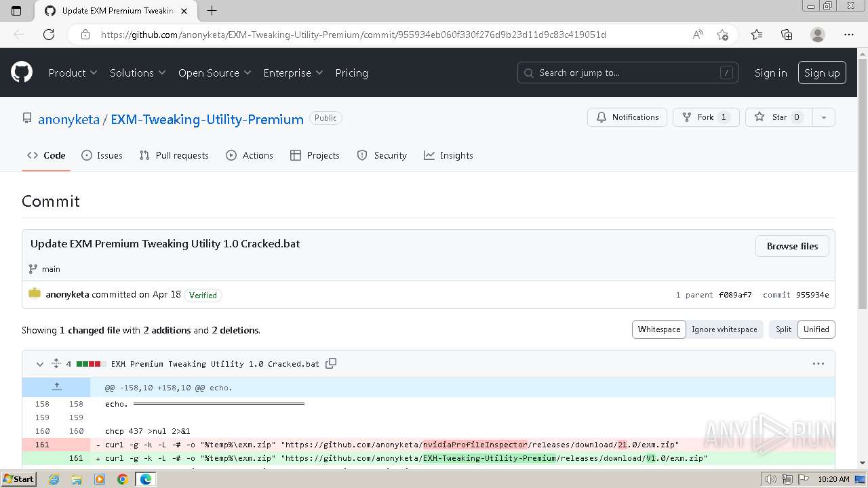This screenshot has height=488, width=868.
Task: Expand the Solutions menu
Action: pos(138,73)
